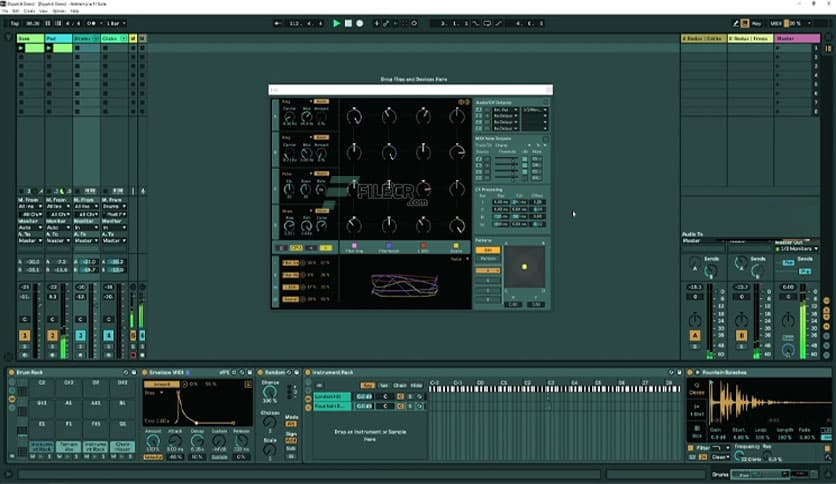The width and height of the screenshot is (836, 484).
Task: Toggle MIDI Map Mode switch
Action: tap(776, 23)
